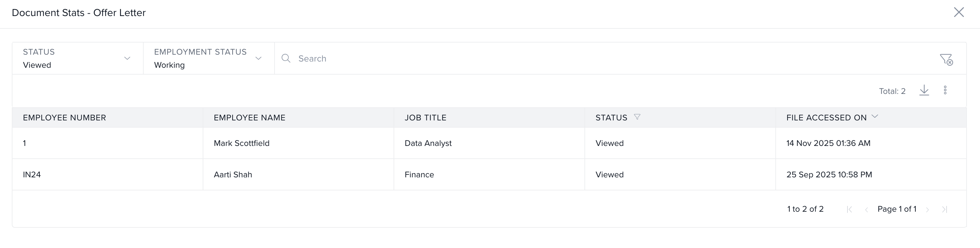Select the Mark Scottfield row
980x248 pixels.
[242, 143]
